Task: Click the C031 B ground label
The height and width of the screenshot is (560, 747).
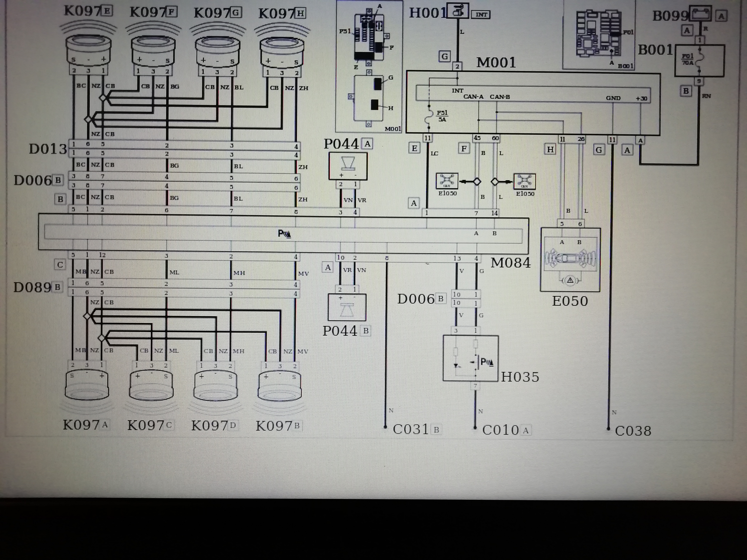Action: tap(417, 430)
